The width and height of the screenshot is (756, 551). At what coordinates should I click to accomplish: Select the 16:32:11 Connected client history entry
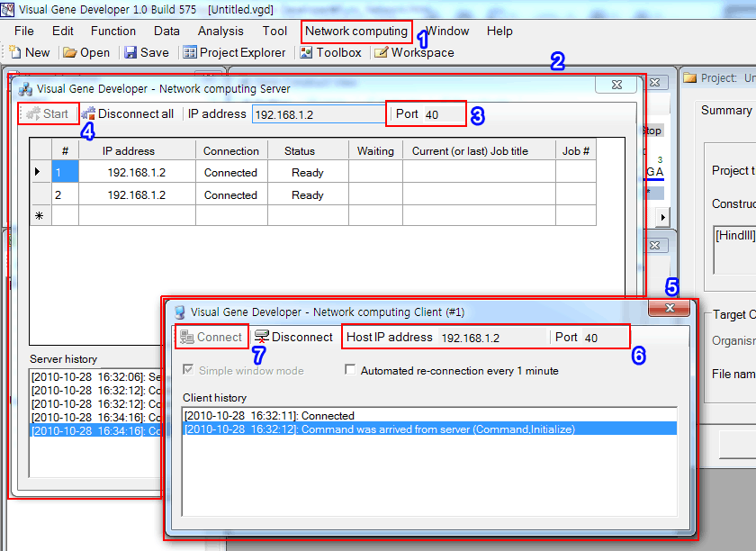(429, 415)
